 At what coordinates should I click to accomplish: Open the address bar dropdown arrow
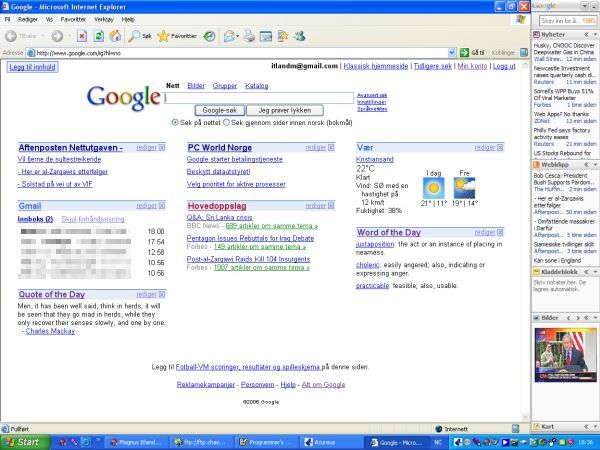(452, 53)
